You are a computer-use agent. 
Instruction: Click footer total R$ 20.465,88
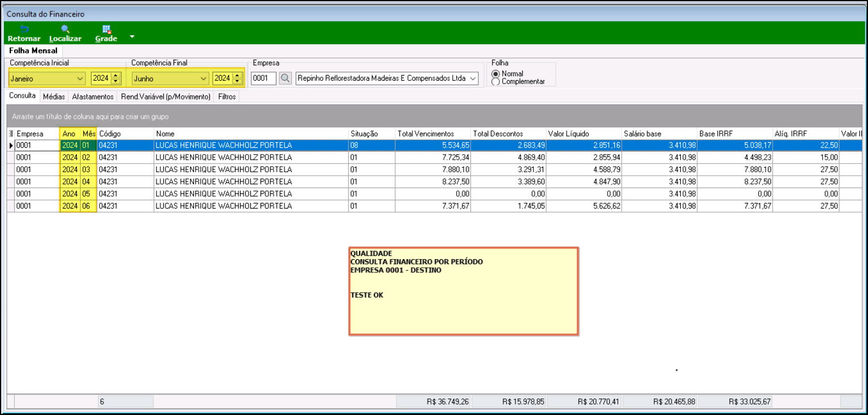[659, 401]
